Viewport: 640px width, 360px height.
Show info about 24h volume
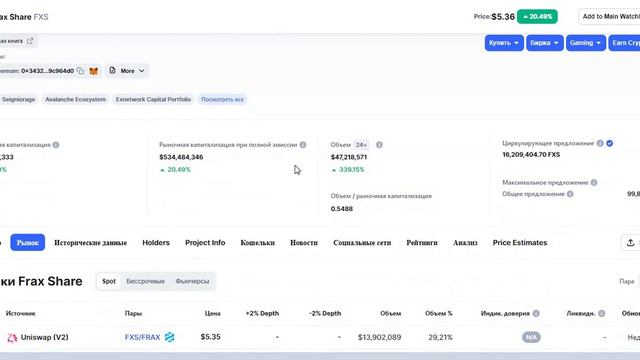(x=379, y=145)
